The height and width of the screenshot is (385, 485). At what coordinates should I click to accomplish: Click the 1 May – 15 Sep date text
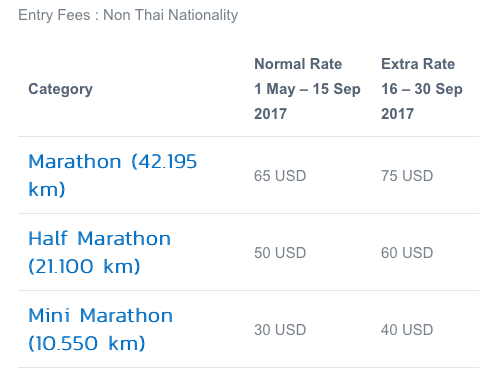tap(307, 89)
